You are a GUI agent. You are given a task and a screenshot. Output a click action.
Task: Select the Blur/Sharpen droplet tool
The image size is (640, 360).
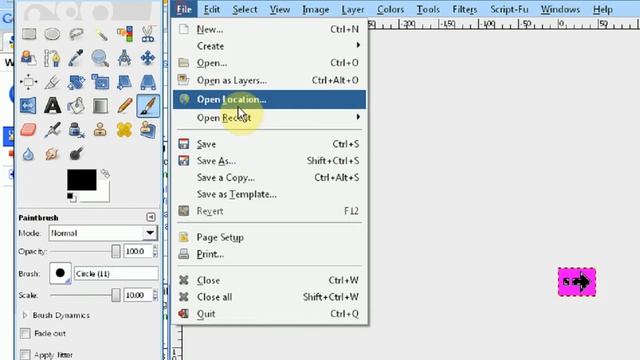coord(29,154)
